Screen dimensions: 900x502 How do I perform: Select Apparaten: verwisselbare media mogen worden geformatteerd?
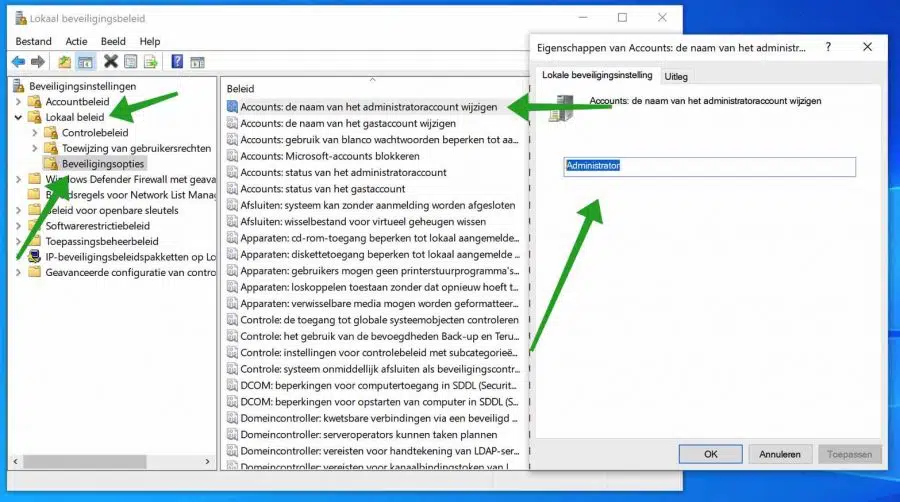pyautogui.click(x=379, y=303)
